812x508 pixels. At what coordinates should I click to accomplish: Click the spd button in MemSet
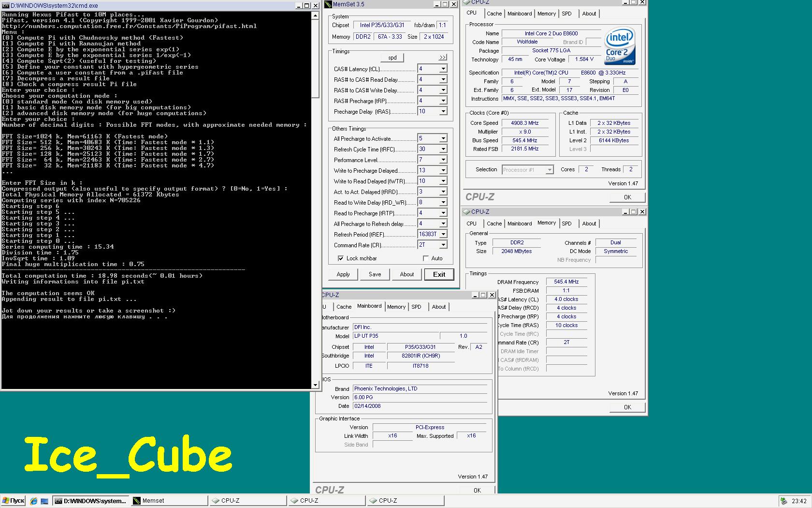click(392, 58)
